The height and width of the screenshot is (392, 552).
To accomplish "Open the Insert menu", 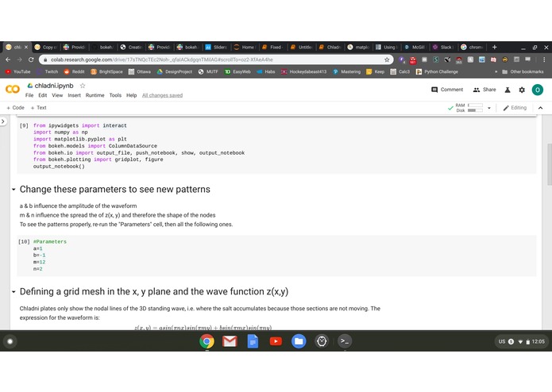I will 75,95.
